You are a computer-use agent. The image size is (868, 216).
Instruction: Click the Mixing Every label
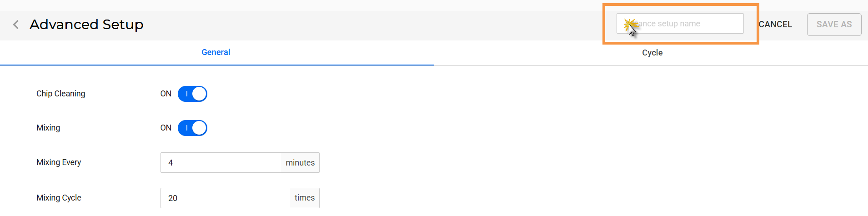(x=59, y=162)
